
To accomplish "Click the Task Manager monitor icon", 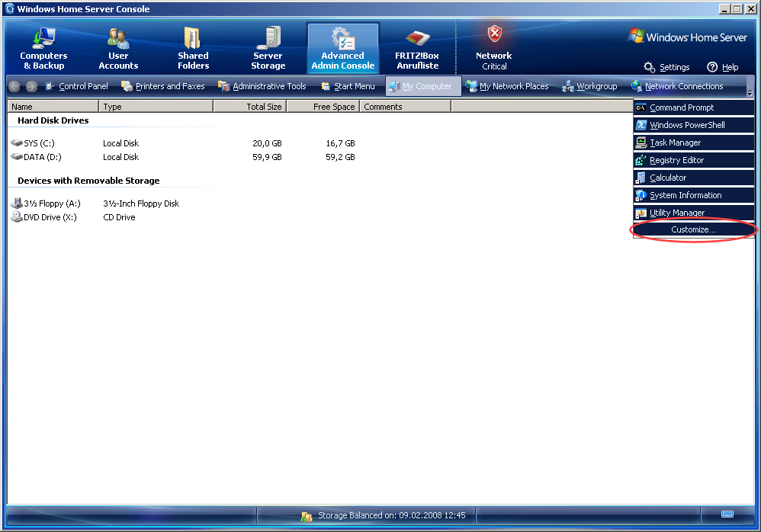I will [641, 143].
